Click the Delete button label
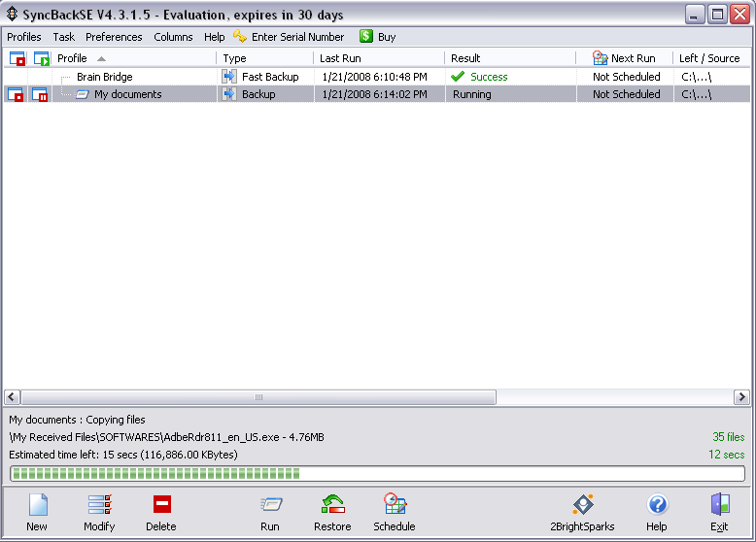The height and width of the screenshot is (542, 756). coord(161,526)
